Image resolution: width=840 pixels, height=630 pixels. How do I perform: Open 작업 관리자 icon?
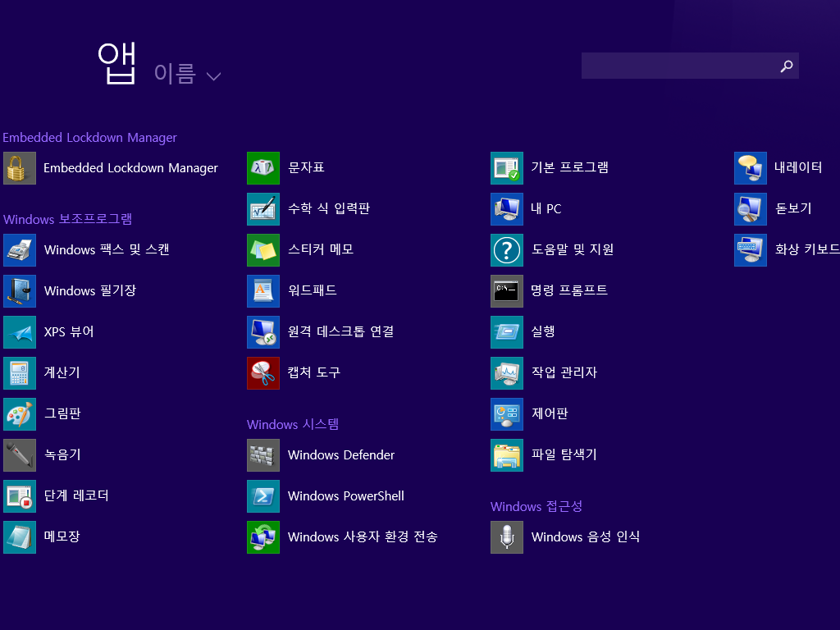(x=507, y=373)
